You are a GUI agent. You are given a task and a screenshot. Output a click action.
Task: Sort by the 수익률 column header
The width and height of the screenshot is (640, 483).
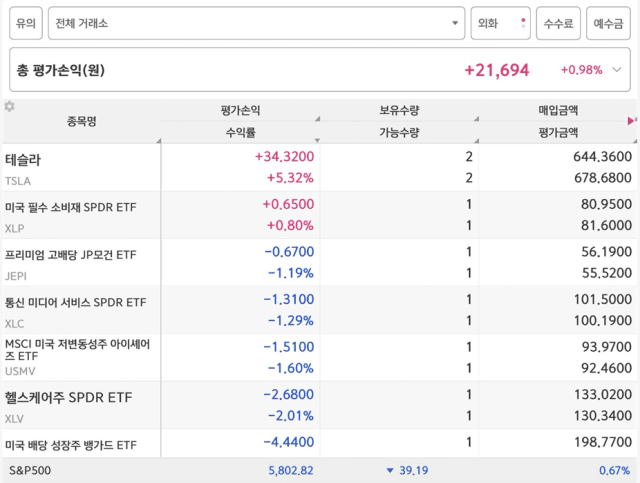pos(240,132)
